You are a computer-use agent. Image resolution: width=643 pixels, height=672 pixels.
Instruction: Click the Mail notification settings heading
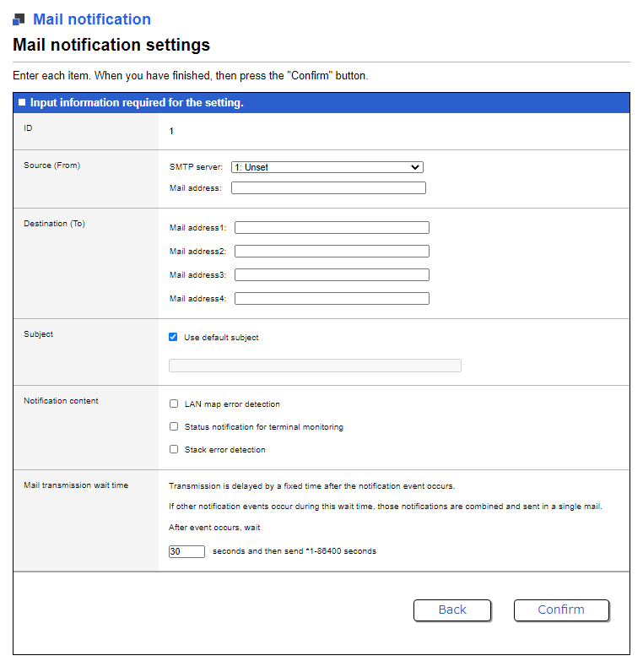[111, 45]
